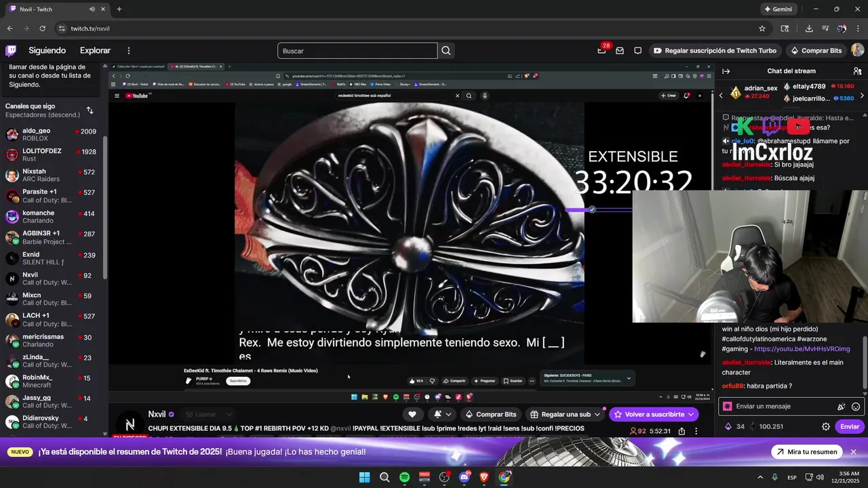The image size is (868, 488).
Task: Show the previous gifters leaderboard page
Action: pos(721,96)
